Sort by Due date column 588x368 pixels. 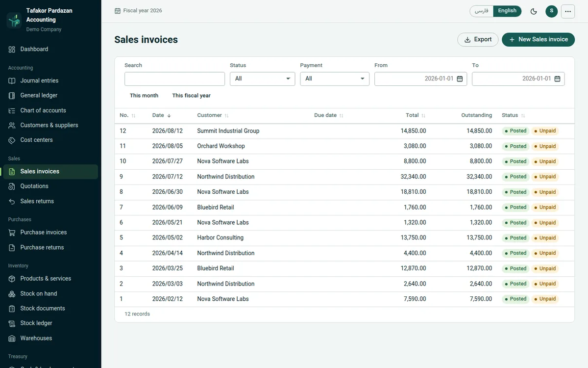point(329,116)
